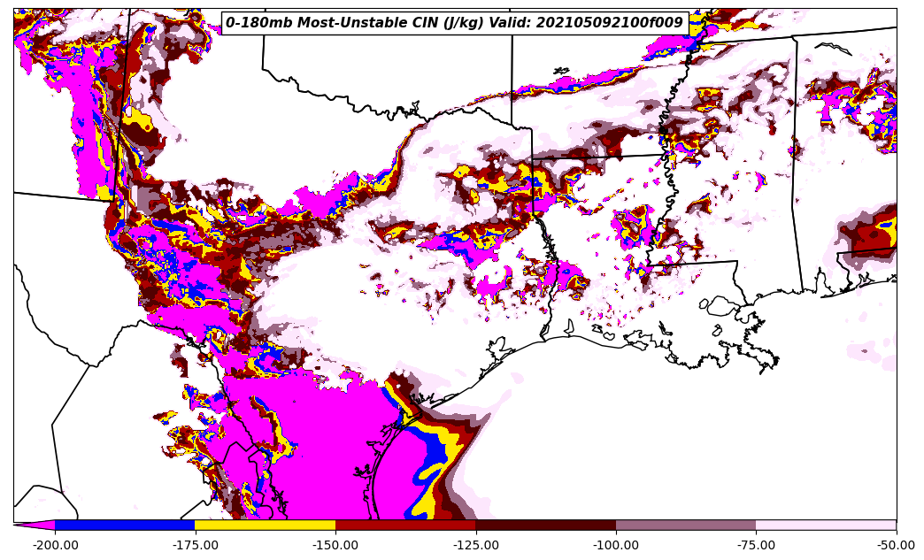Click the valid time 202105092100f009 in title
The height and width of the screenshot is (560, 924).
[x=609, y=23]
